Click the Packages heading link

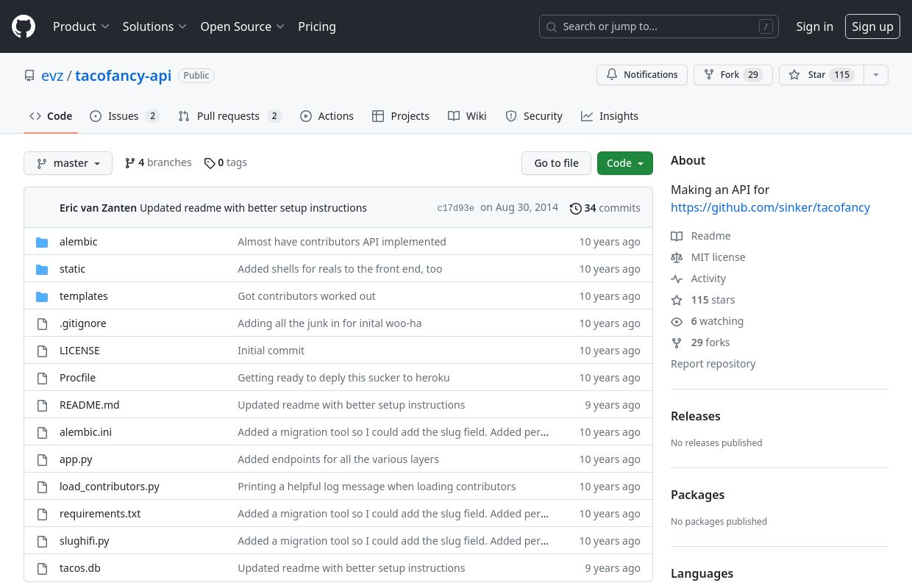pyautogui.click(x=698, y=495)
